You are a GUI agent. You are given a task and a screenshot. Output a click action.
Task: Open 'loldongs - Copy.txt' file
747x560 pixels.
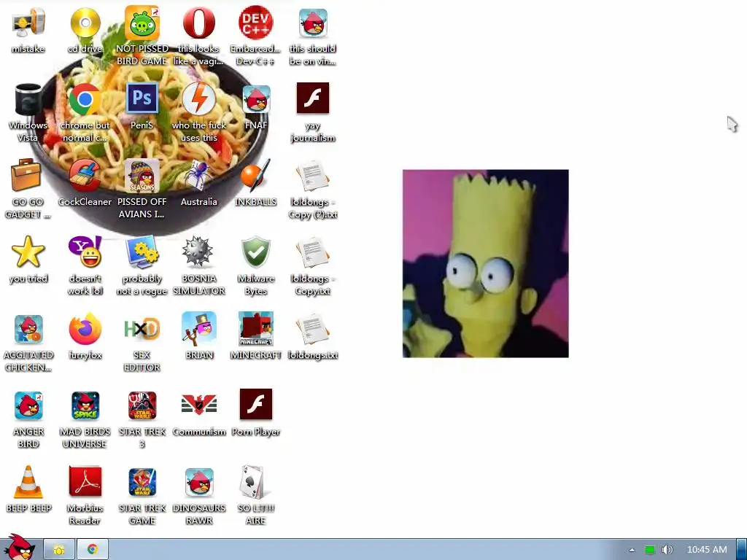312,253
